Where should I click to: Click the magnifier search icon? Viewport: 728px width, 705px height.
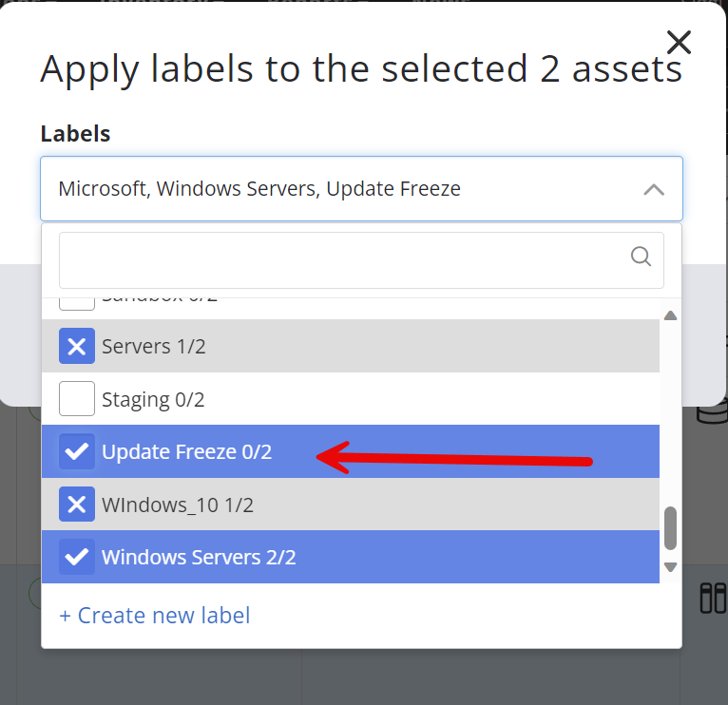point(642,257)
